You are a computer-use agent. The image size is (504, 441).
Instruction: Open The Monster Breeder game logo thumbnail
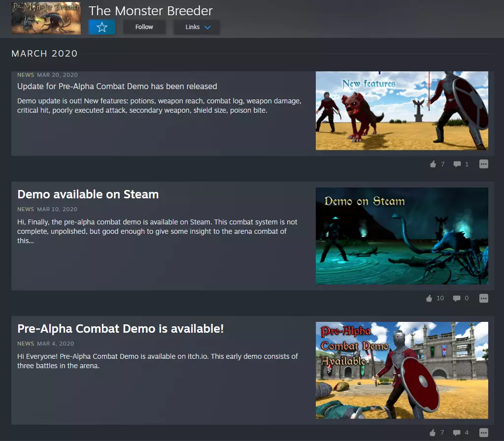click(x=46, y=18)
